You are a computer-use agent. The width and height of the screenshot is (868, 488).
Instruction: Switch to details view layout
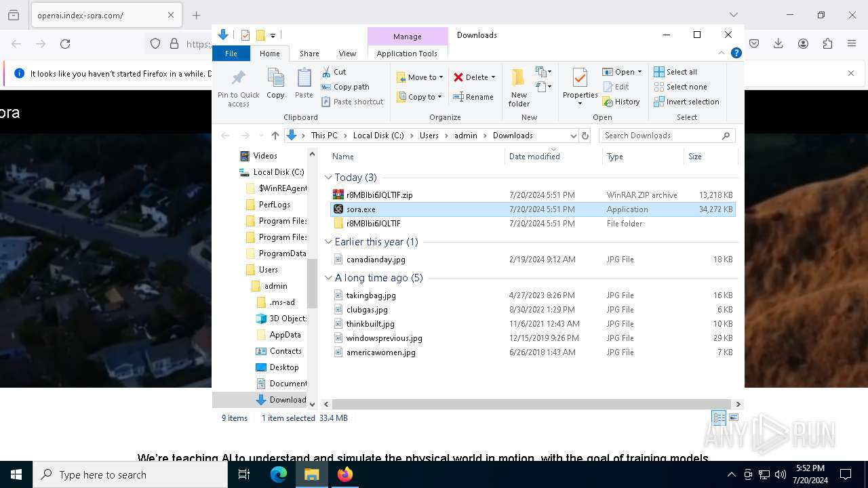719,418
